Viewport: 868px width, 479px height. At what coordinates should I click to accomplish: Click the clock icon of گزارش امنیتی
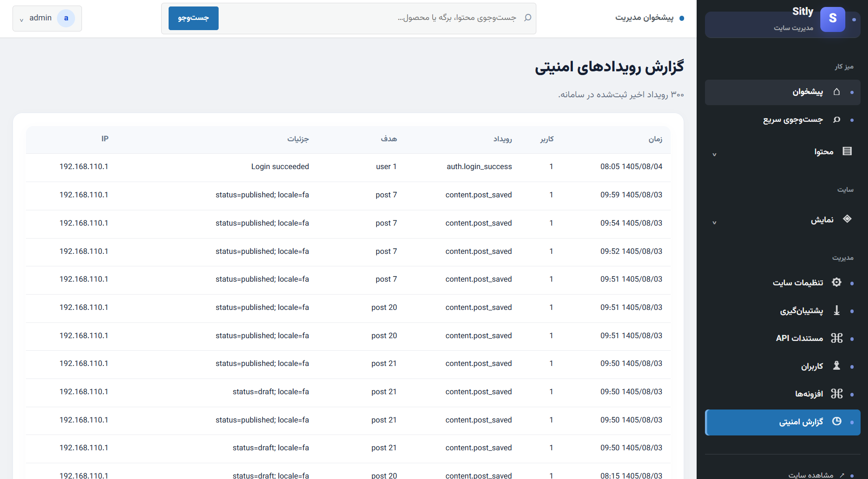tap(837, 422)
